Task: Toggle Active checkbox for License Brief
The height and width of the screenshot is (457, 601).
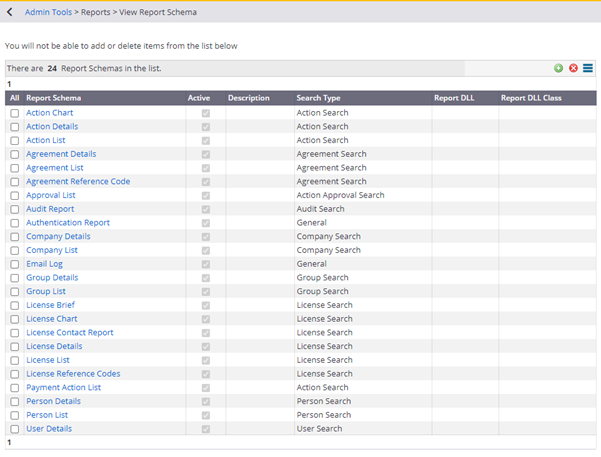Action: coord(206,306)
